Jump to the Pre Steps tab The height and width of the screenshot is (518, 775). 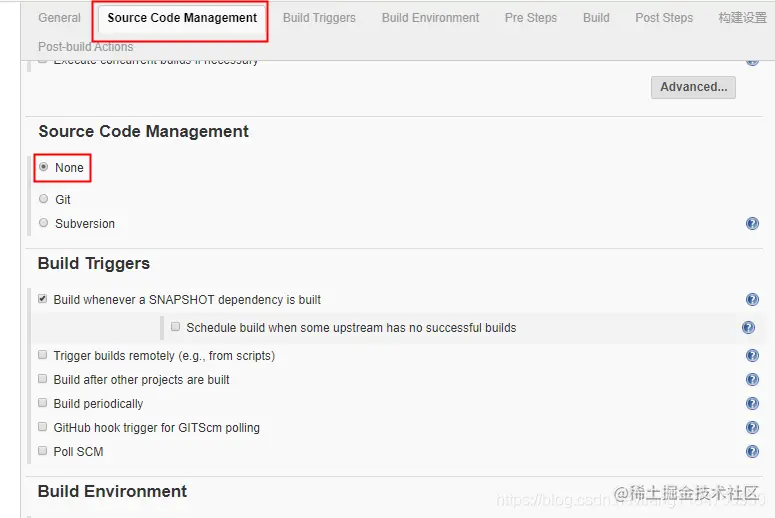coord(531,18)
